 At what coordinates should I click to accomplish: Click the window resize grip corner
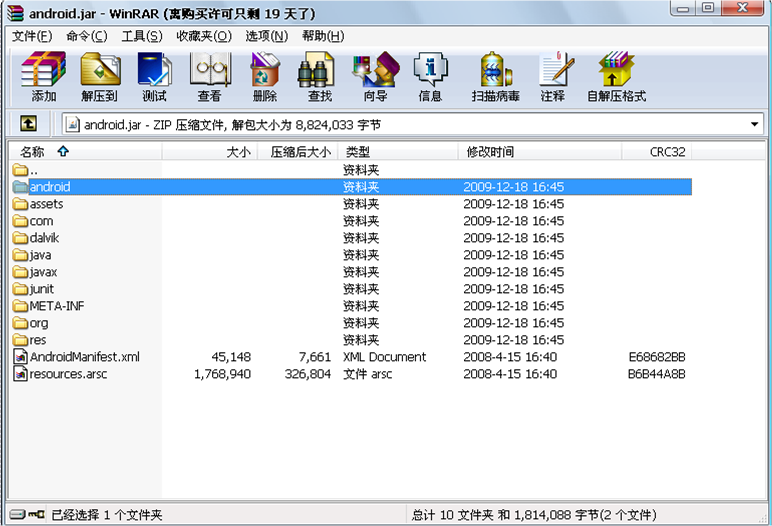point(763,519)
